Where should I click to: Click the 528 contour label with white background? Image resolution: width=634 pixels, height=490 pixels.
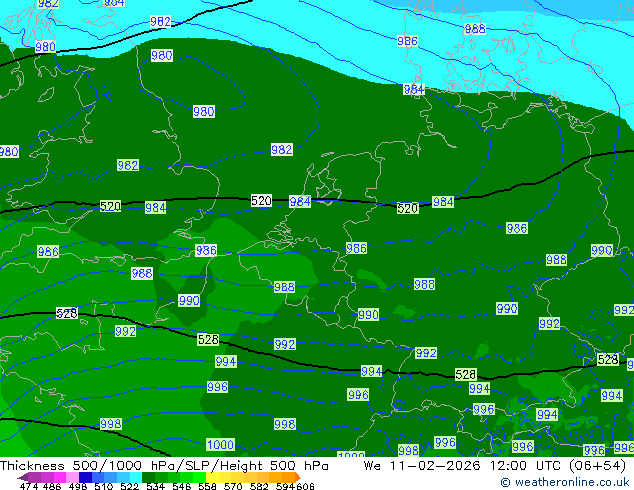[67, 313]
